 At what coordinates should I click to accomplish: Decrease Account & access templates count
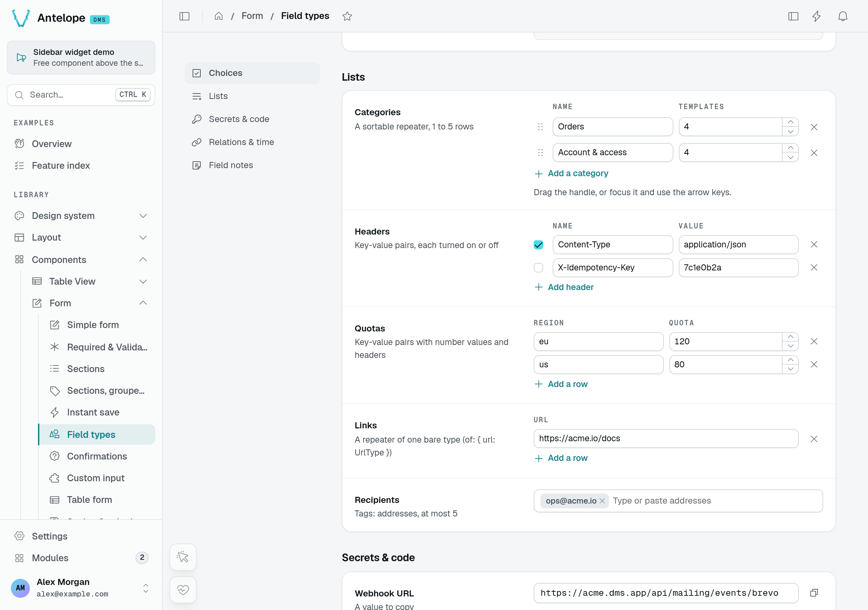[x=790, y=157]
